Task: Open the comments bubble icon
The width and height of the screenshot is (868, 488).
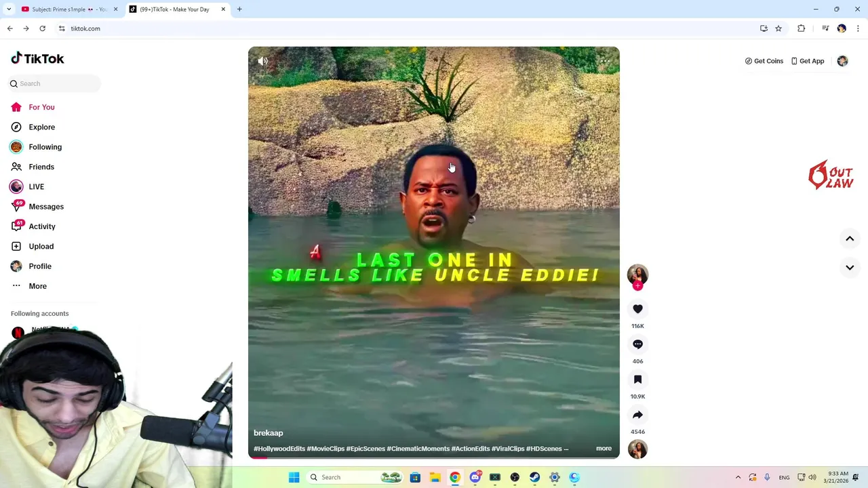Action: (637, 344)
